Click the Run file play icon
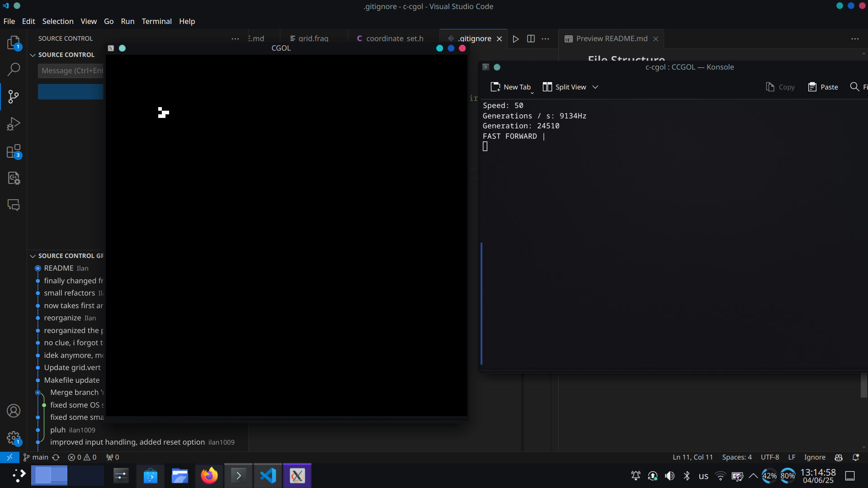Screen dimensions: 868x488 515,39
